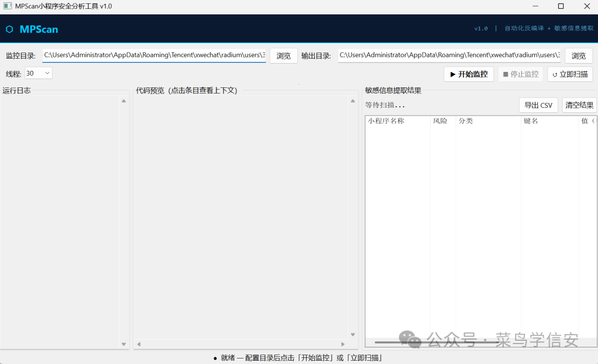Focus the 监控目录 path input field
The height and width of the screenshot is (364, 598).
(154, 55)
